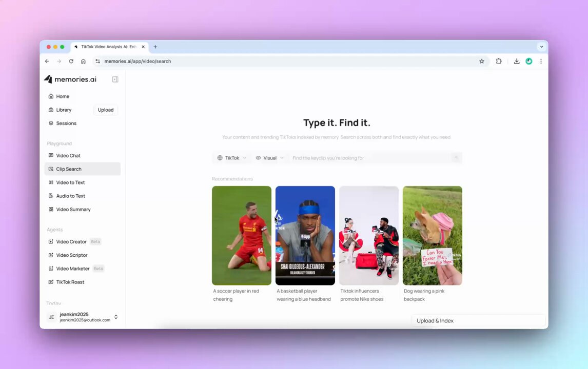Click the Upload button
The height and width of the screenshot is (369, 588).
[x=105, y=110]
